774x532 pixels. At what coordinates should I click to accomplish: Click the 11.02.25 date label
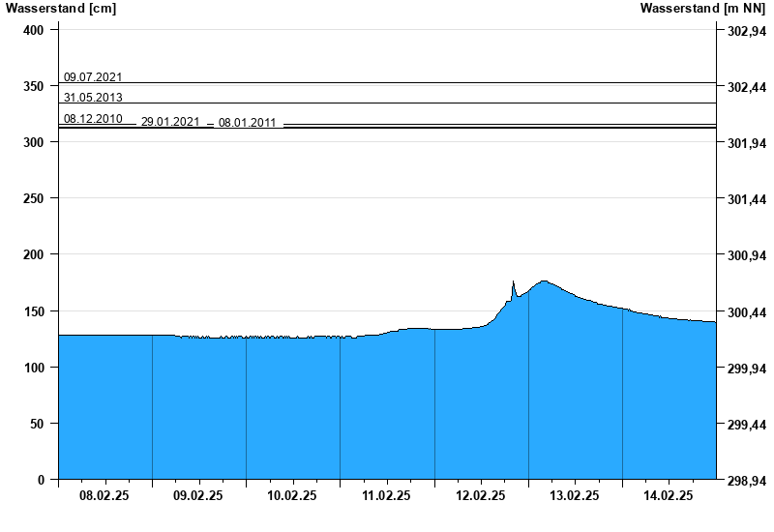point(386,495)
